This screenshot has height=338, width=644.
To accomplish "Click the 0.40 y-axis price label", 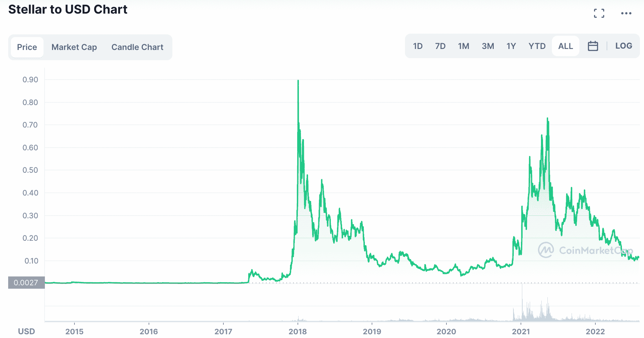I will (x=30, y=193).
